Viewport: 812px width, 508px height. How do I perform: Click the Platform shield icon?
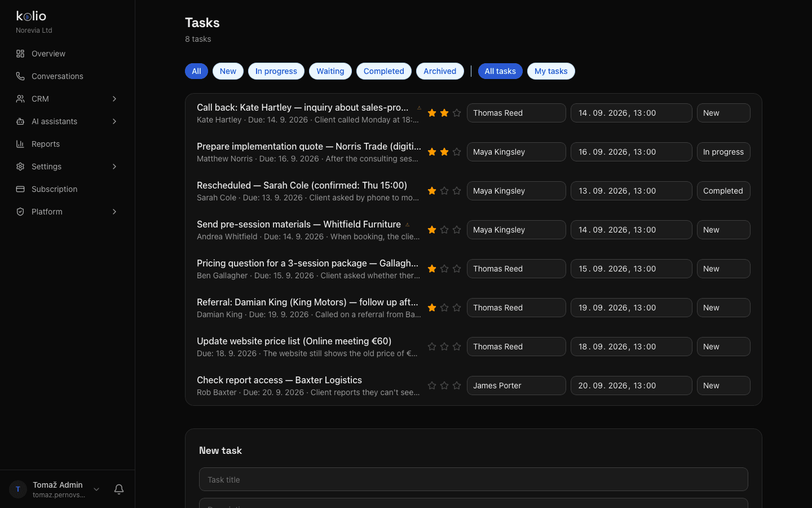point(20,212)
